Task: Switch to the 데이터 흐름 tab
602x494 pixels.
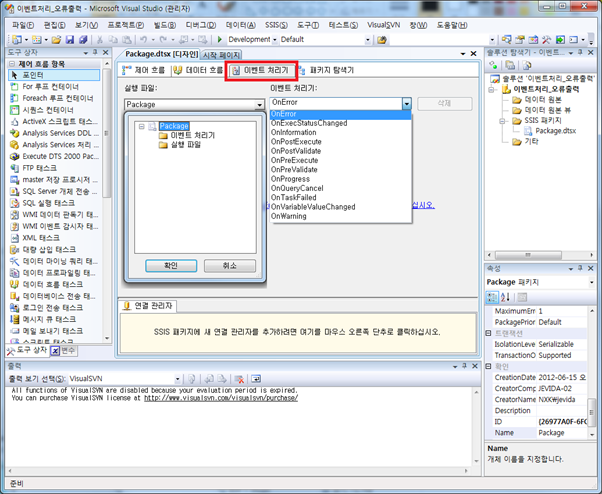Action: pos(198,70)
